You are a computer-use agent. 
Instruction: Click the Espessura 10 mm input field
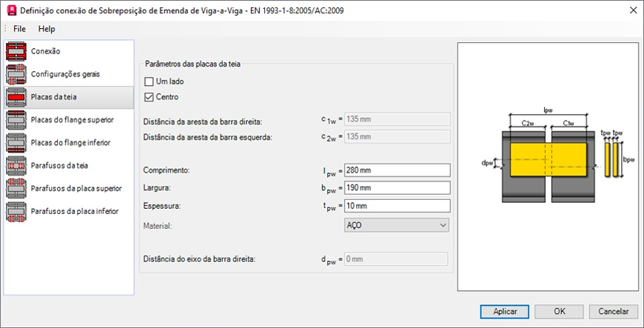click(398, 206)
